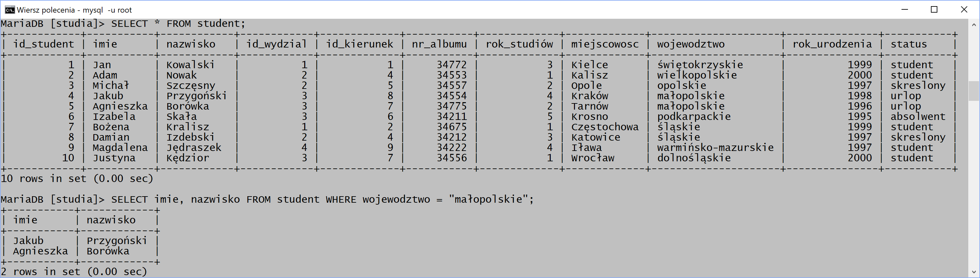Click city 'Częstochowa'

point(605,127)
